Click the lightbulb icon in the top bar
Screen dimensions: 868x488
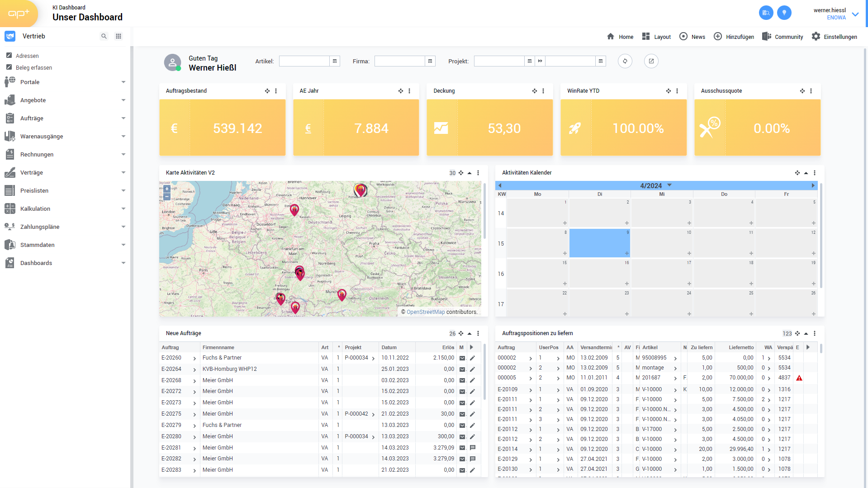[x=784, y=13]
